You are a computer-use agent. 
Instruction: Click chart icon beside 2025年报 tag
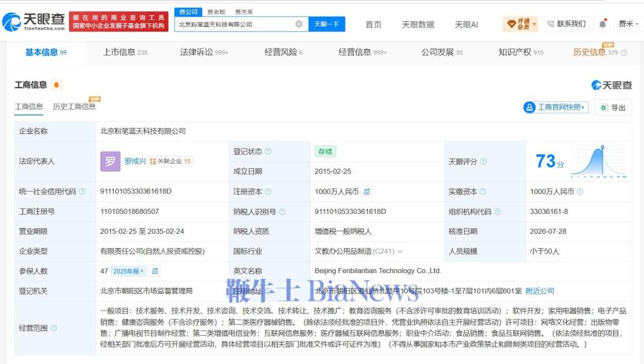(x=155, y=271)
